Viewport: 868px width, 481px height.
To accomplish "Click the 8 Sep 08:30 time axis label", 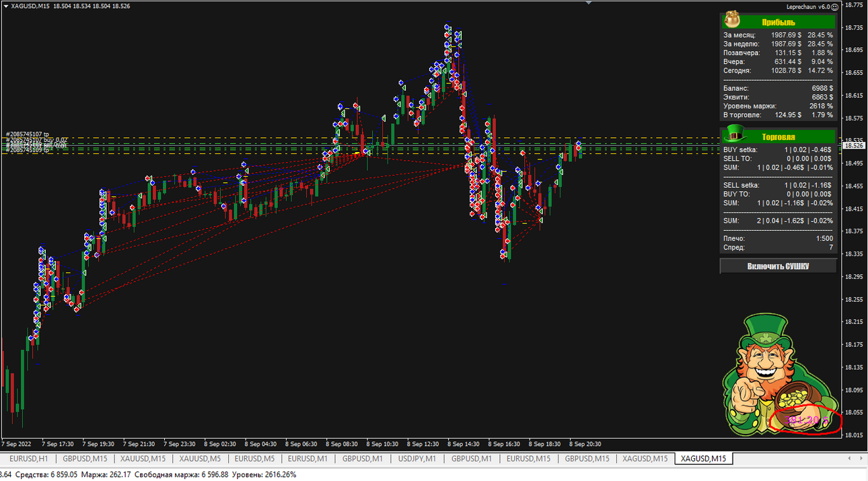I will pyautogui.click(x=342, y=444).
